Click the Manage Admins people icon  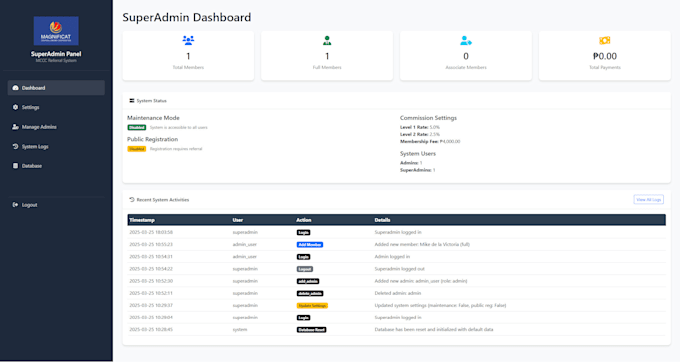tap(16, 127)
